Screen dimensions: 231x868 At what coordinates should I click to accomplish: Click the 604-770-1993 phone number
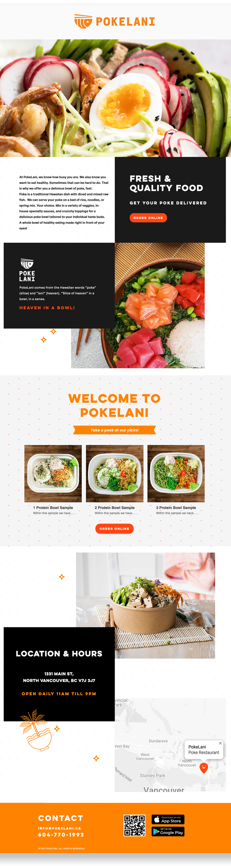click(61, 835)
